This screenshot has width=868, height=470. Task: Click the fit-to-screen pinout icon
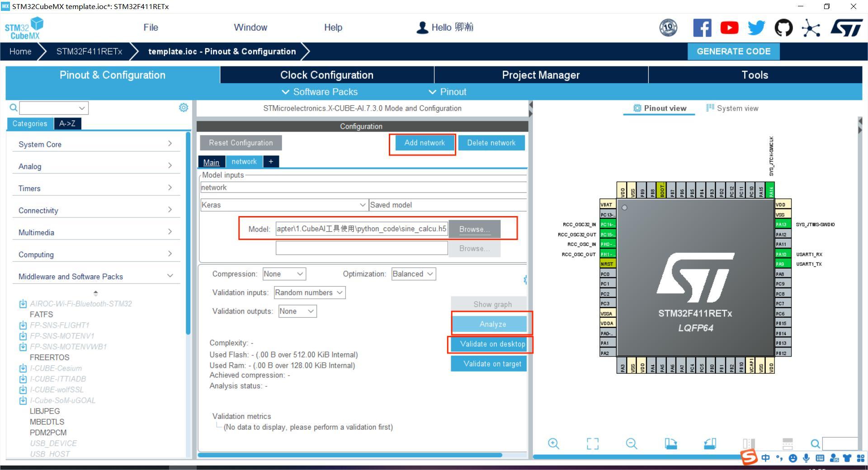coord(592,443)
